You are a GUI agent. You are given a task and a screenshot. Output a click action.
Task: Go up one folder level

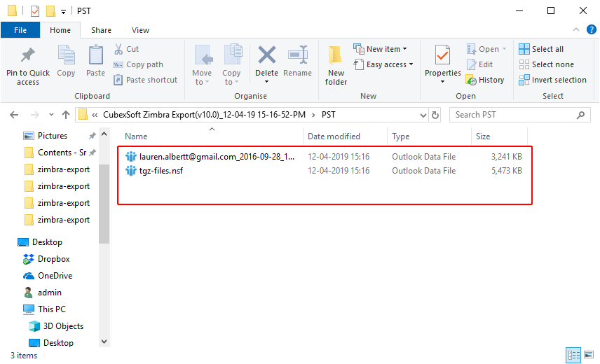pyautogui.click(x=66, y=115)
